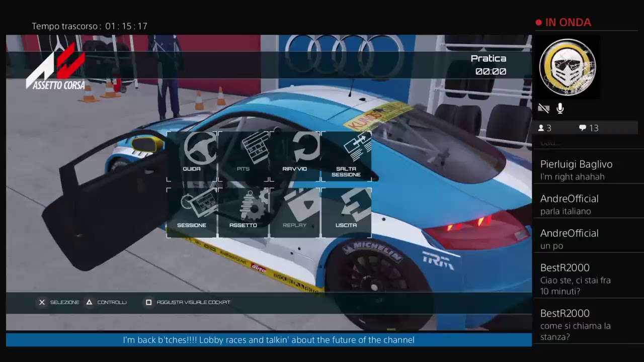Click the Pratica session timer
Image resolution: width=644 pixels, height=362 pixels.
[489, 65]
